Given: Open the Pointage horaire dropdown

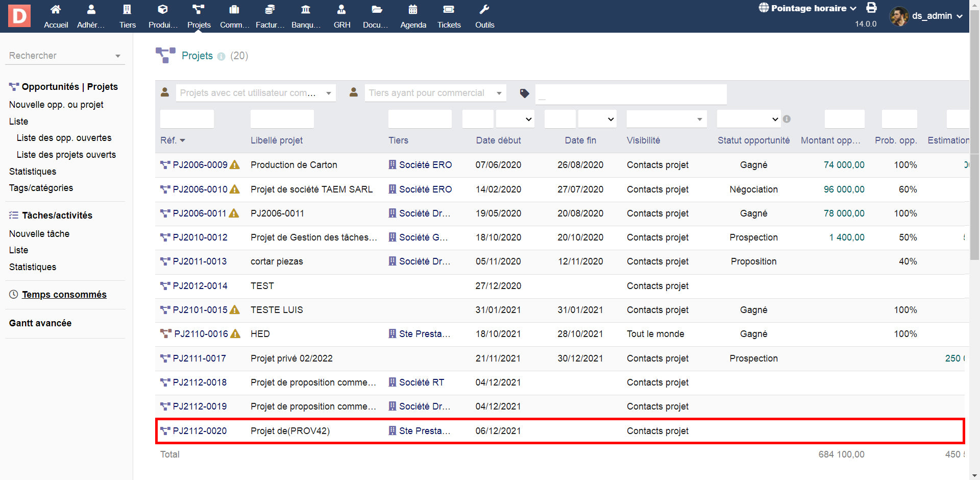Looking at the screenshot, I should [807, 8].
